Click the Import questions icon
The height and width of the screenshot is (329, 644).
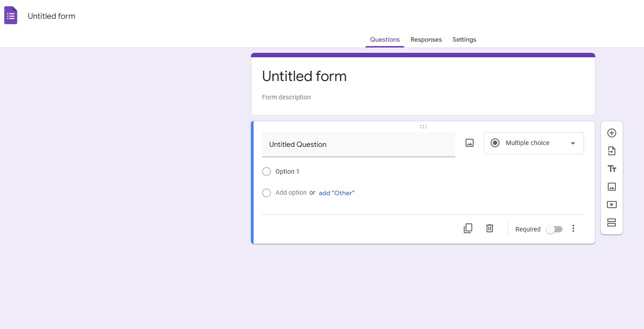(x=612, y=151)
